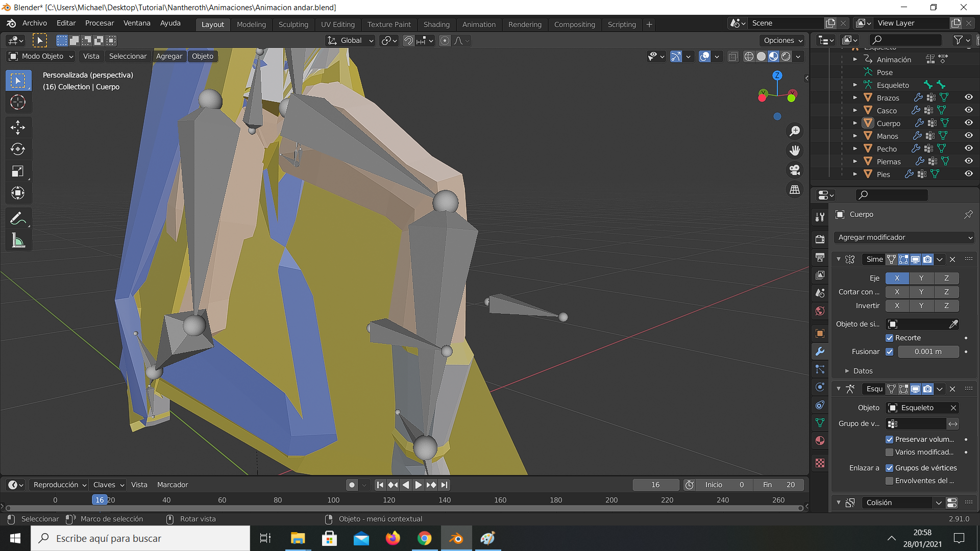This screenshot has height=551, width=980.
Task: Expand the Piernas tree item
Action: click(x=855, y=162)
